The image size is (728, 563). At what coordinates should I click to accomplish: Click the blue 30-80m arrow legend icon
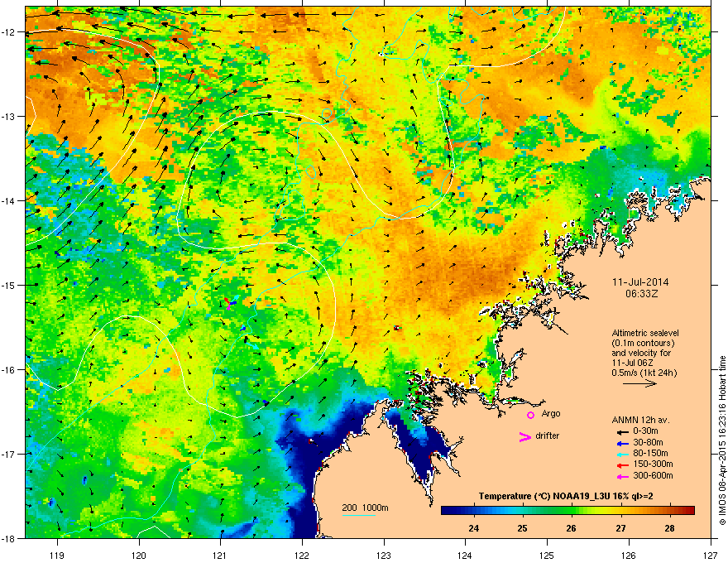point(623,443)
